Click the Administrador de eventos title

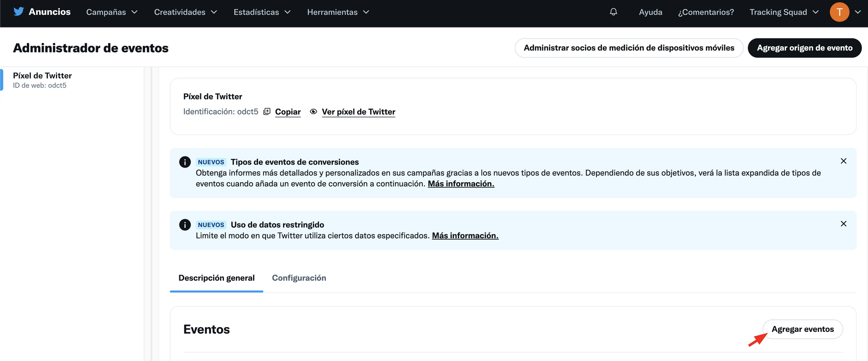91,48
